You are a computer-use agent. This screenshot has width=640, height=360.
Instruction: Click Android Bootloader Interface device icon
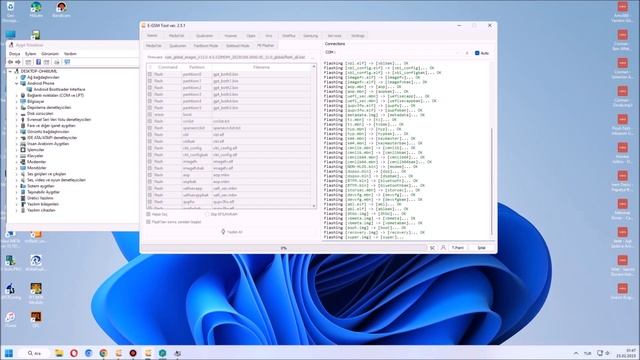point(29,89)
